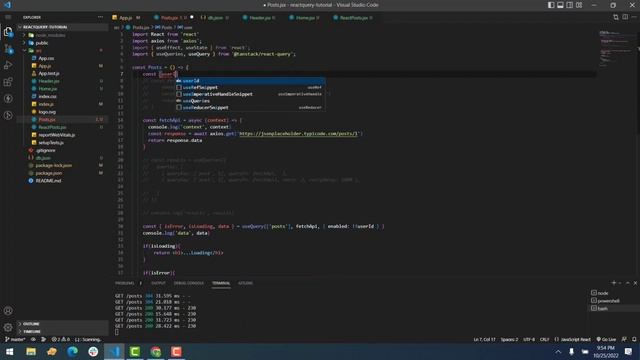The width and height of the screenshot is (640, 360).
Task: Open the Extensions view
Action: (8, 82)
